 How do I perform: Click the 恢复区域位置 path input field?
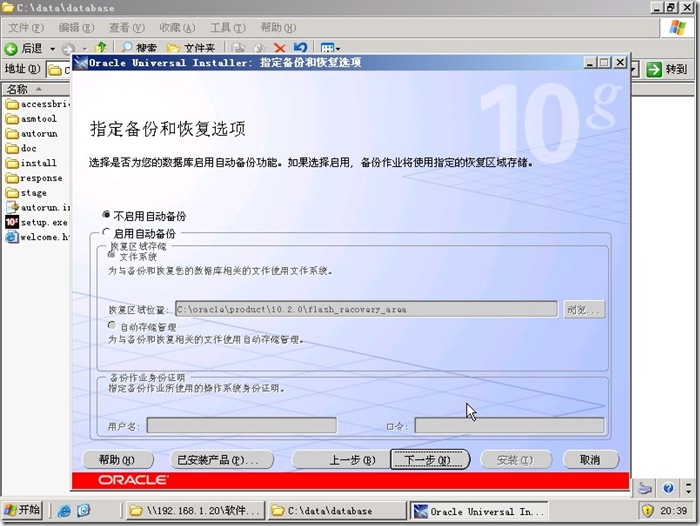pyautogui.click(x=366, y=309)
